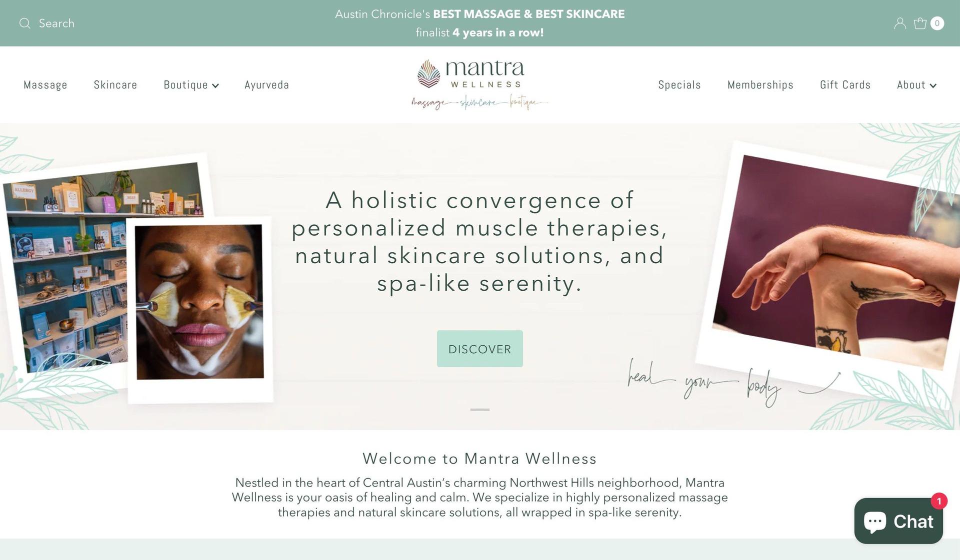Select the hero slideshow indicator dash
The width and height of the screenshot is (960, 560).
pyautogui.click(x=480, y=410)
